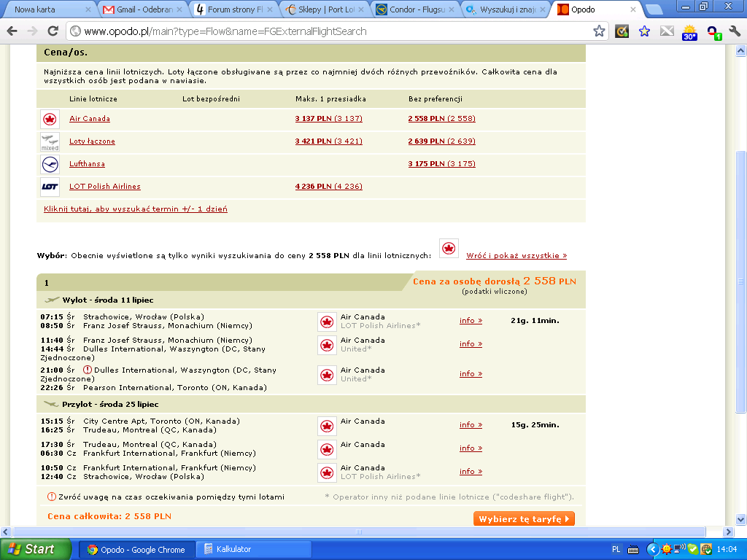Click the LOT logo in price table
747x560 pixels.
(50, 187)
